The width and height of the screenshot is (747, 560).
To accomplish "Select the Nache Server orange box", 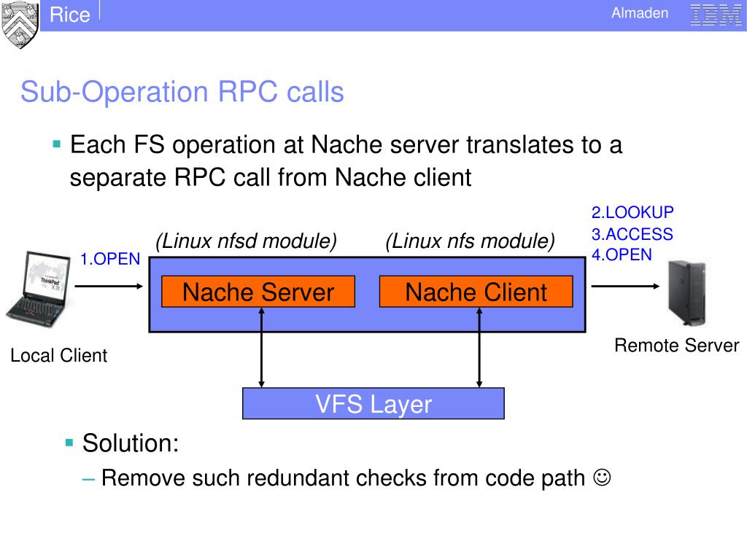I will 258,292.
